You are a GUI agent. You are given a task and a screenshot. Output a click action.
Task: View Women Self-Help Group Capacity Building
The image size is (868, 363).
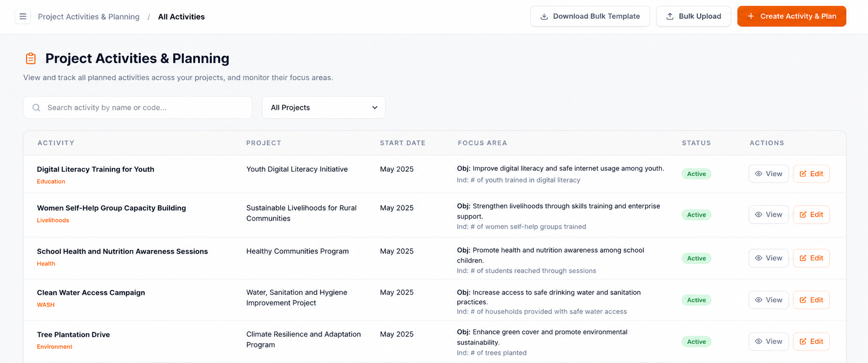click(768, 214)
